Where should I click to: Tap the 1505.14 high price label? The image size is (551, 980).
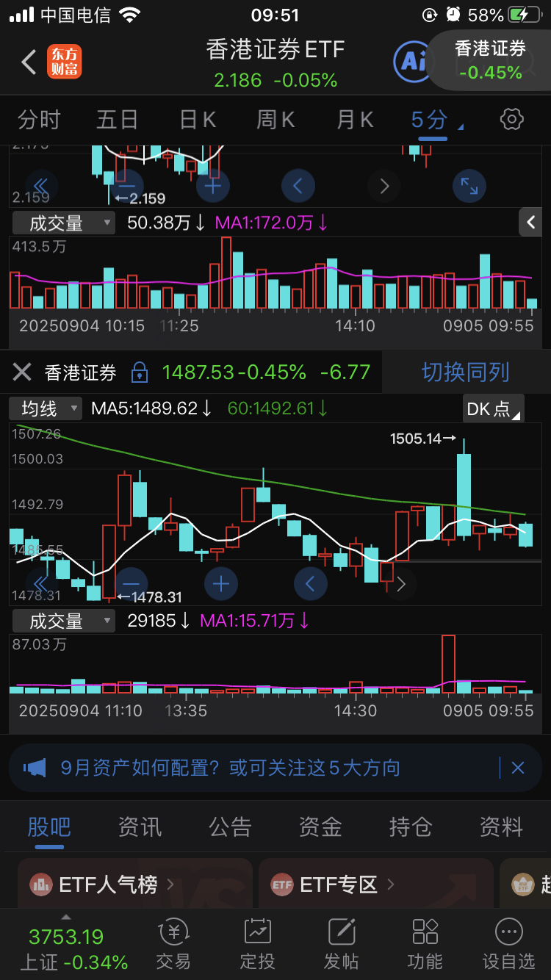point(423,439)
